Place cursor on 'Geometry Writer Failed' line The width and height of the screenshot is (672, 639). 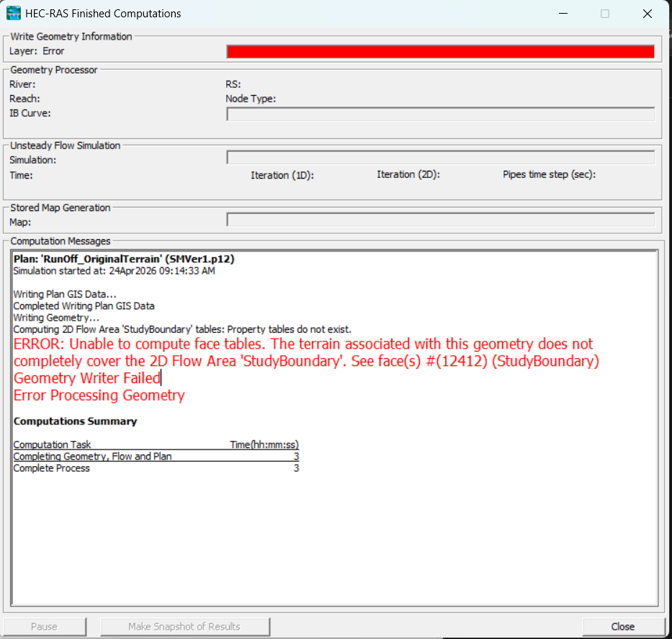click(86, 378)
